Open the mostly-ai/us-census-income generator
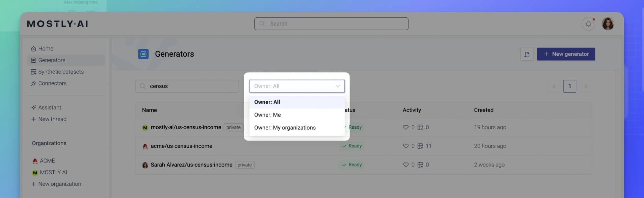Viewport: 644px width, 198px height. (186, 127)
